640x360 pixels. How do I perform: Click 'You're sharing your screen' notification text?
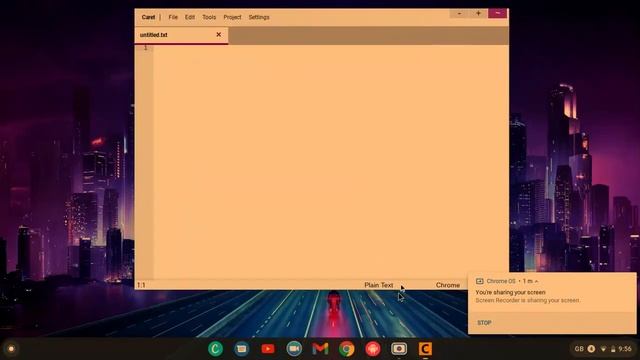tap(510, 292)
